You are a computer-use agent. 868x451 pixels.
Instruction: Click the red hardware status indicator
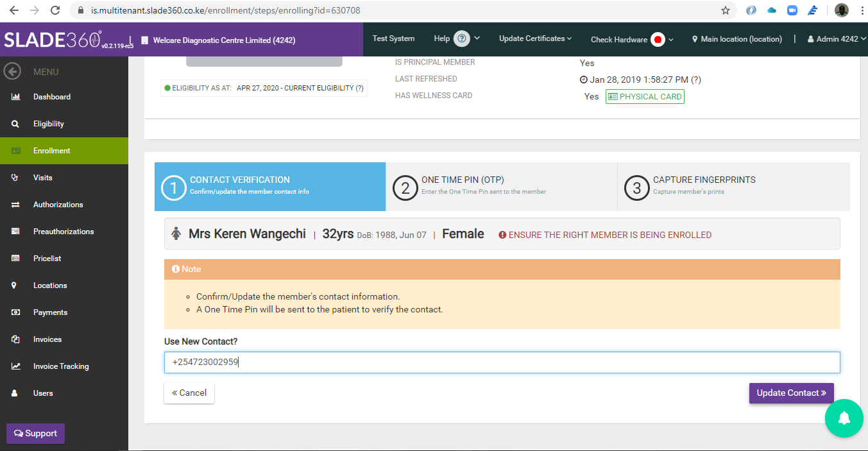(658, 39)
